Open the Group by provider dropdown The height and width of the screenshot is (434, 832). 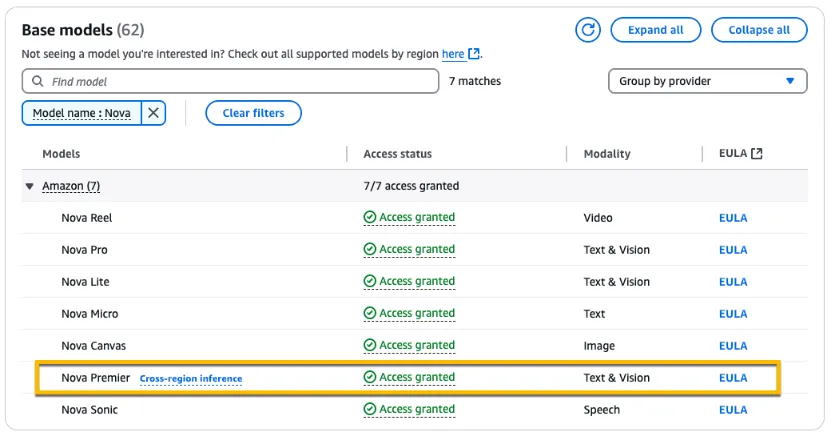707,81
